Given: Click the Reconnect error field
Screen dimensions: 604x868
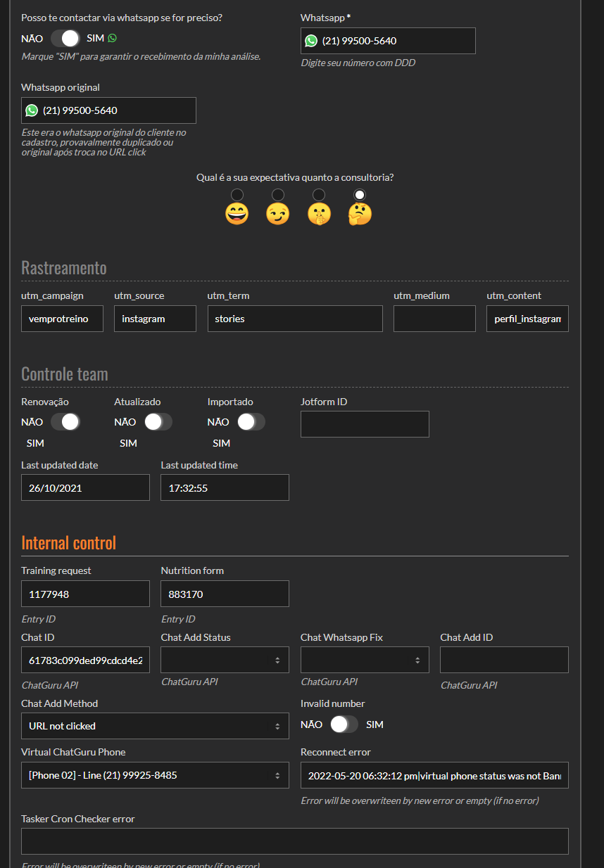Looking at the screenshot, I should point(434,775).
